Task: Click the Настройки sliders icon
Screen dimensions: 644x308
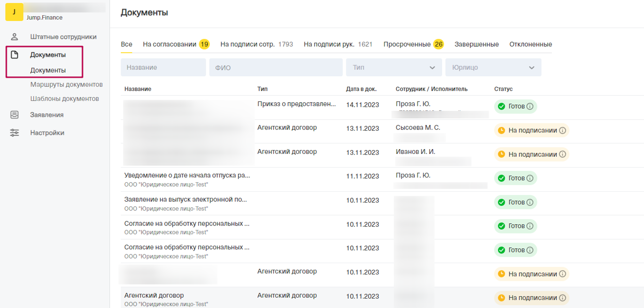Action: (14, 133)
